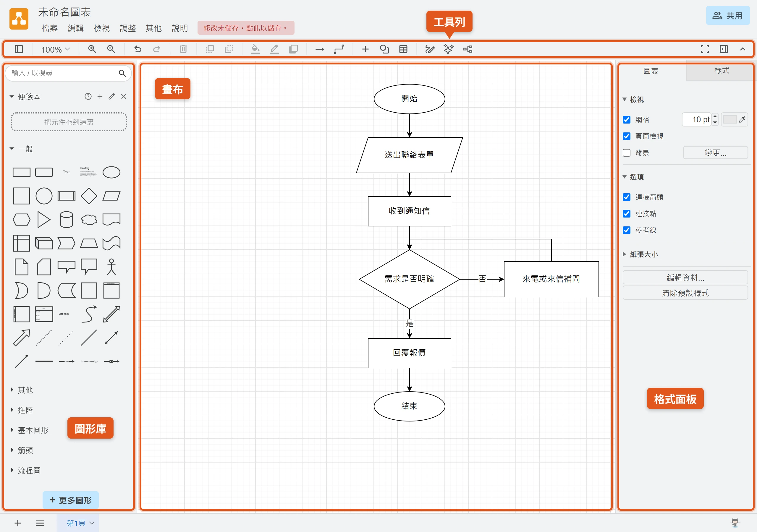Screen dimensions: 757x532
Task: Click the zoom out magnifier icon
Action: (111, 49)
